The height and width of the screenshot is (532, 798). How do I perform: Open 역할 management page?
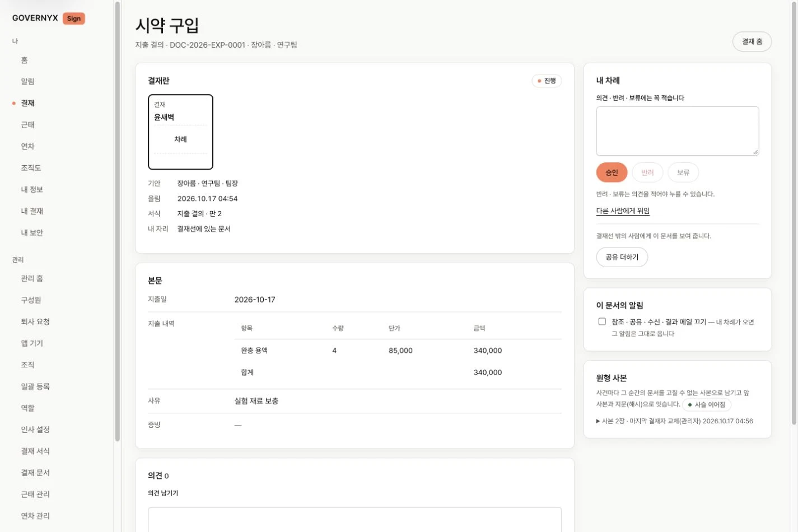click(x=27, y=408)
